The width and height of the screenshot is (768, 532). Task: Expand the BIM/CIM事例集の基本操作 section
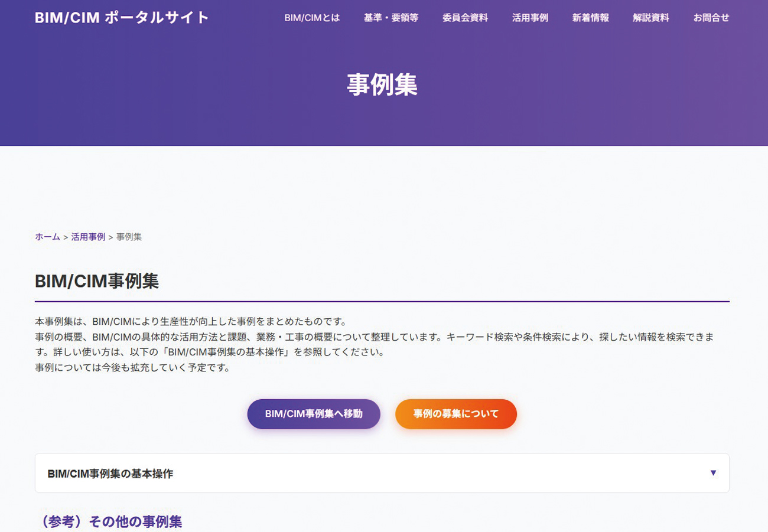click(x=110, y=474)
